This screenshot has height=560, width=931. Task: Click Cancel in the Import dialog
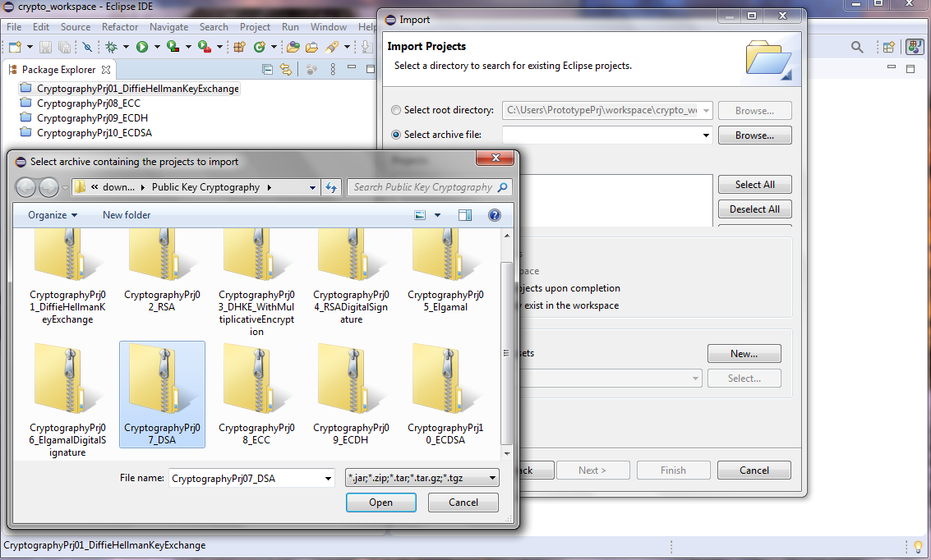(x=754, y=470)
